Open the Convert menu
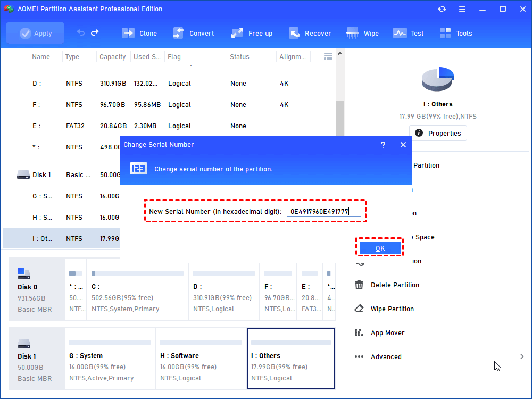The image size is (532, 399). coord(194,33)
